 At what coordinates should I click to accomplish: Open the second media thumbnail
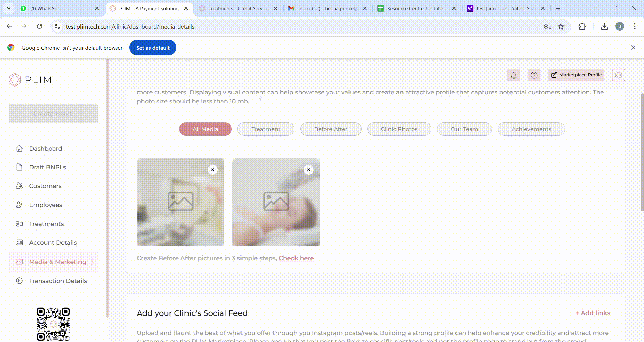(x=276, y=202)
